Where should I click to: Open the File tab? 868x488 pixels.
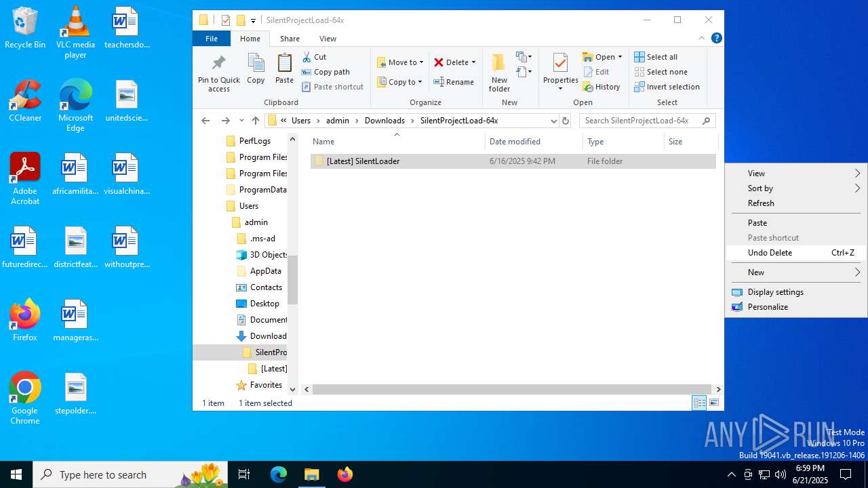[x=212, y=39]
